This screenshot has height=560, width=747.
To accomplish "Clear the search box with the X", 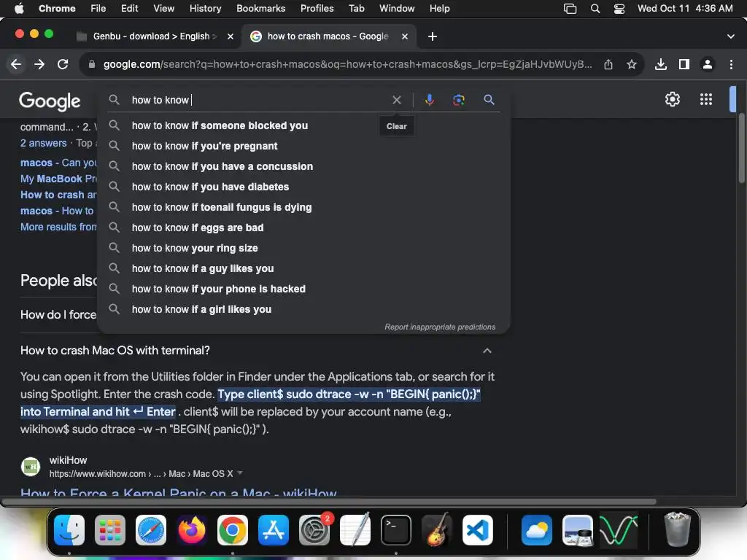I will pyautogui.click(x=396, y=100).
